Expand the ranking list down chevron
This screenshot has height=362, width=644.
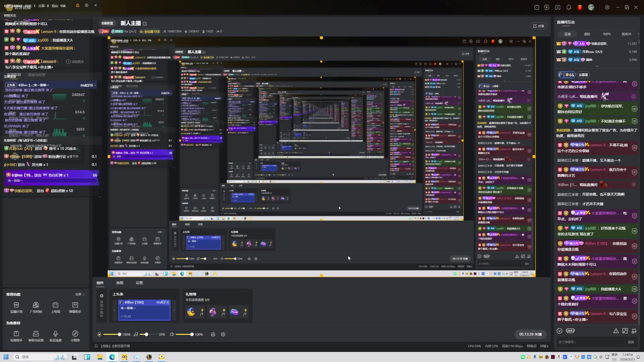[597, 66]
